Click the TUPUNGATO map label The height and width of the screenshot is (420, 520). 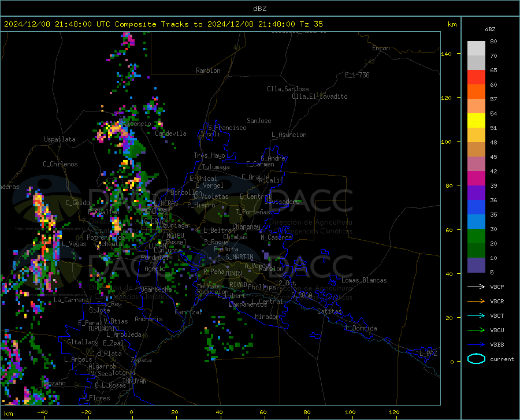[103, 329]
